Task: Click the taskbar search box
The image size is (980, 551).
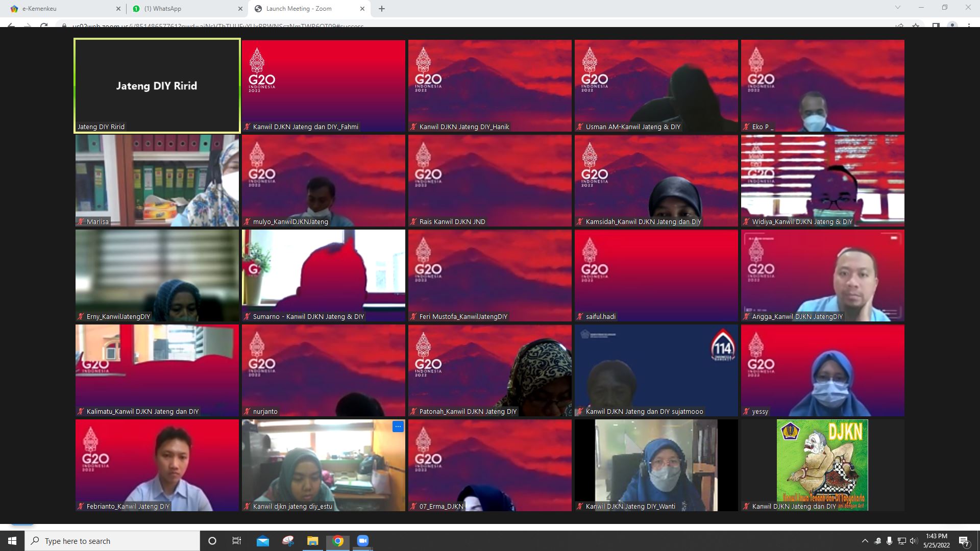Action: [x=112, y=541]
